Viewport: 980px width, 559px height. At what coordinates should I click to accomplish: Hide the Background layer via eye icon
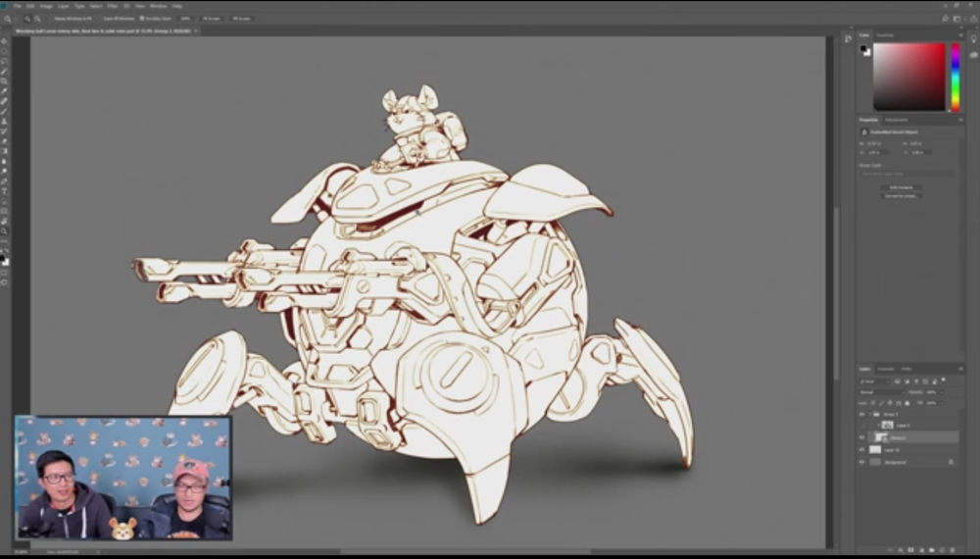[862, 462]
